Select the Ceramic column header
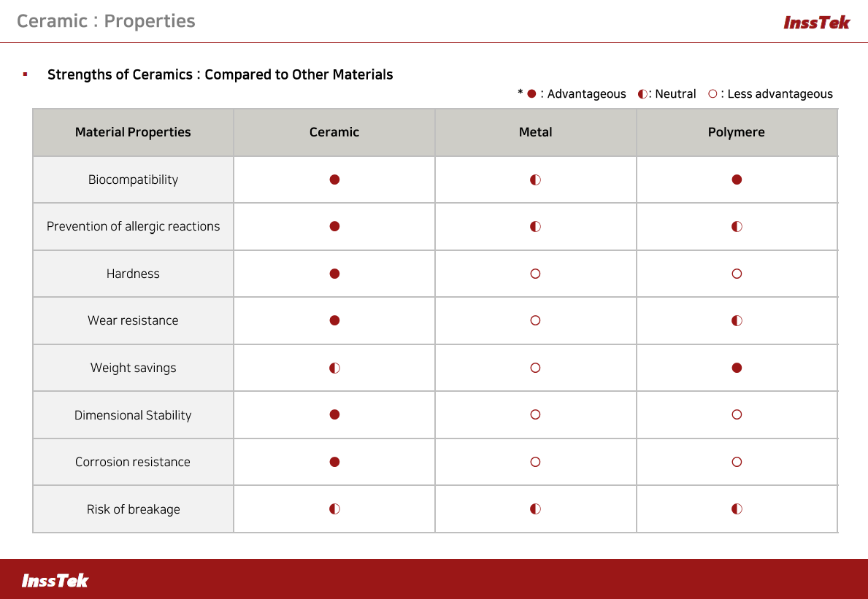 tap(334, 132)
